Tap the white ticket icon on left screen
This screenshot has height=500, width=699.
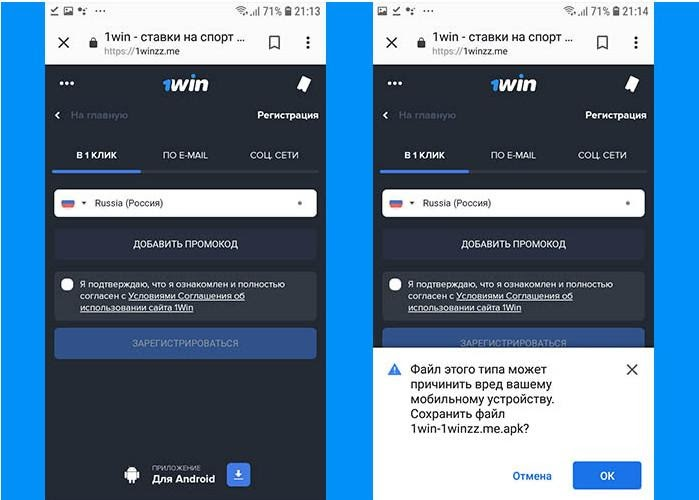[304, 84]
